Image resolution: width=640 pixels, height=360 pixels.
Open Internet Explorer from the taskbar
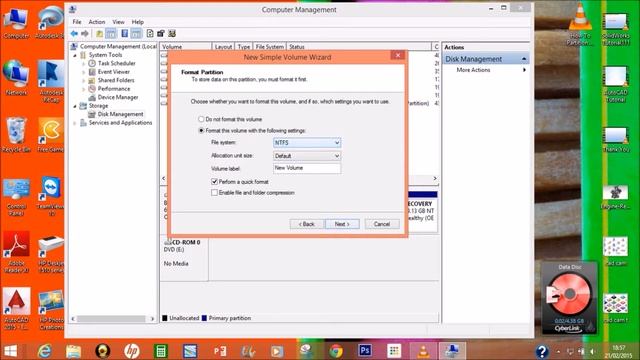[x=44, y=351]
